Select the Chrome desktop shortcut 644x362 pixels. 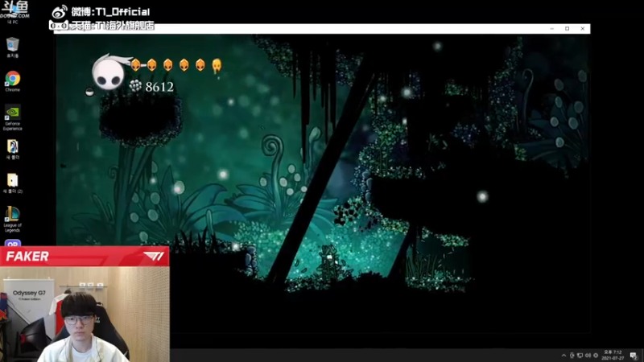pyautogui.click(x=13, y=81)
